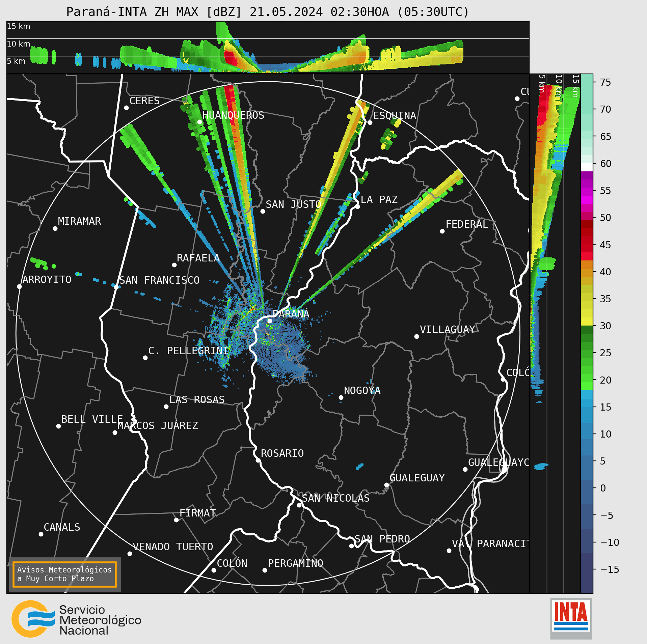647x644 pixels.
Task: Click the 02:30HOA (05:30UTC) timestamp
Action: click(400, 12)
